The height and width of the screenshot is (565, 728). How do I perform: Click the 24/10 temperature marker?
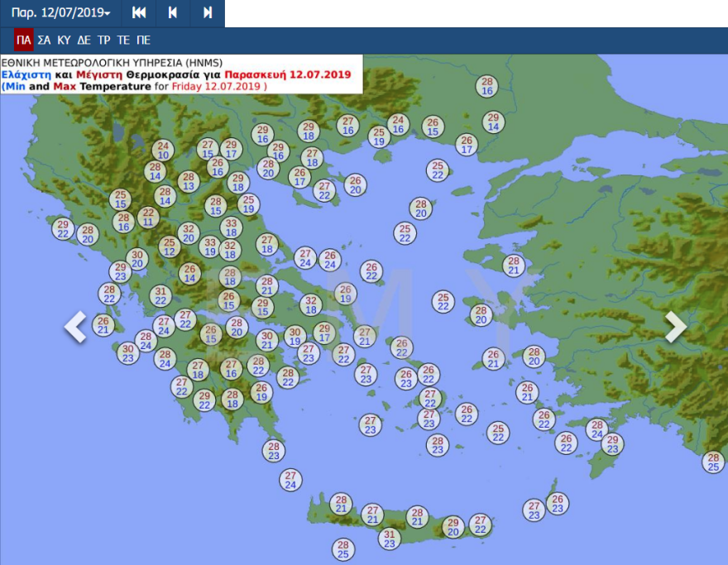[x=163, y=151]
